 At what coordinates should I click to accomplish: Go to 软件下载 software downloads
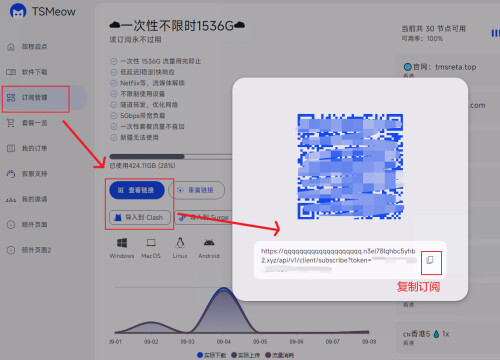(34, 72)
